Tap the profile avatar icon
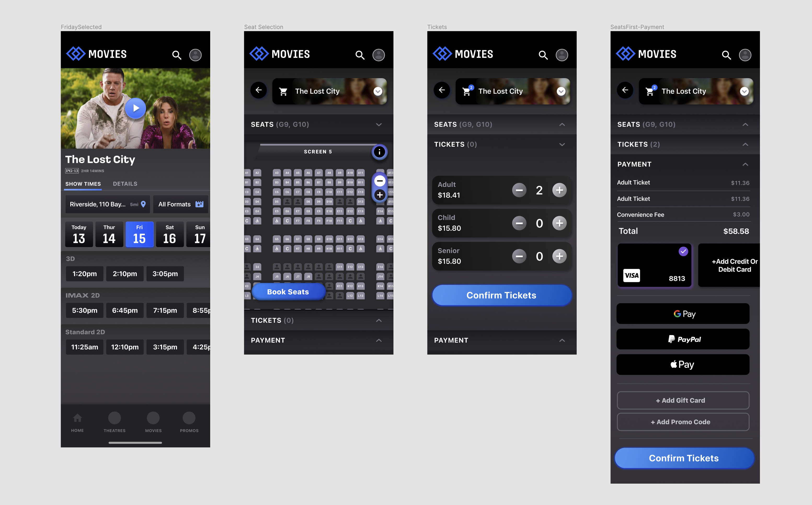 196,55
